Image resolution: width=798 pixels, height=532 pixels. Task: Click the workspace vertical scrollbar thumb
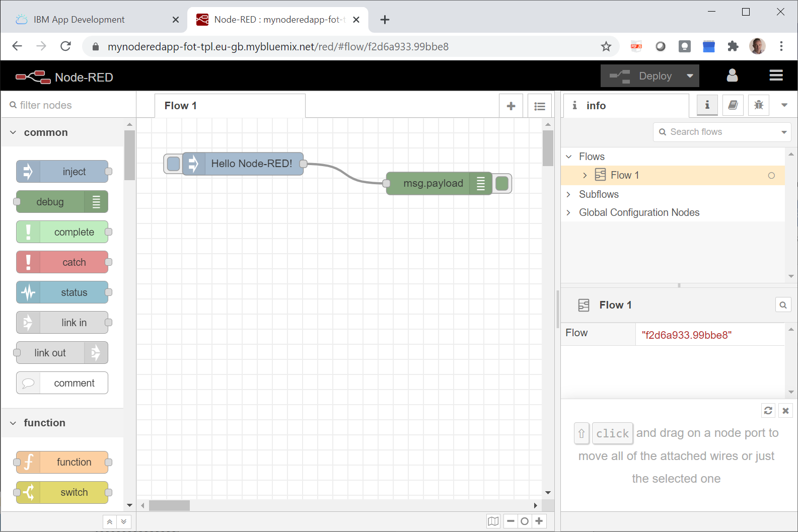point(548,148)
